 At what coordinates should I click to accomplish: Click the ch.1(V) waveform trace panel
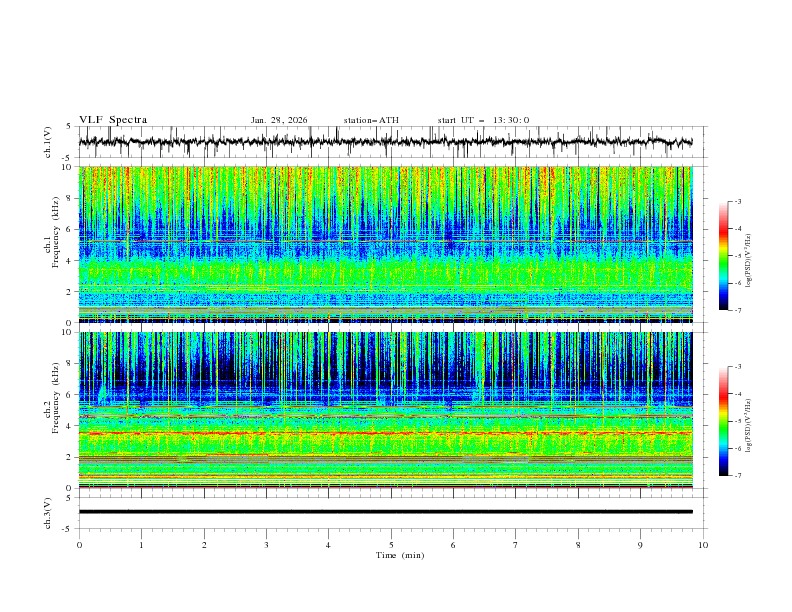[393, 142]
